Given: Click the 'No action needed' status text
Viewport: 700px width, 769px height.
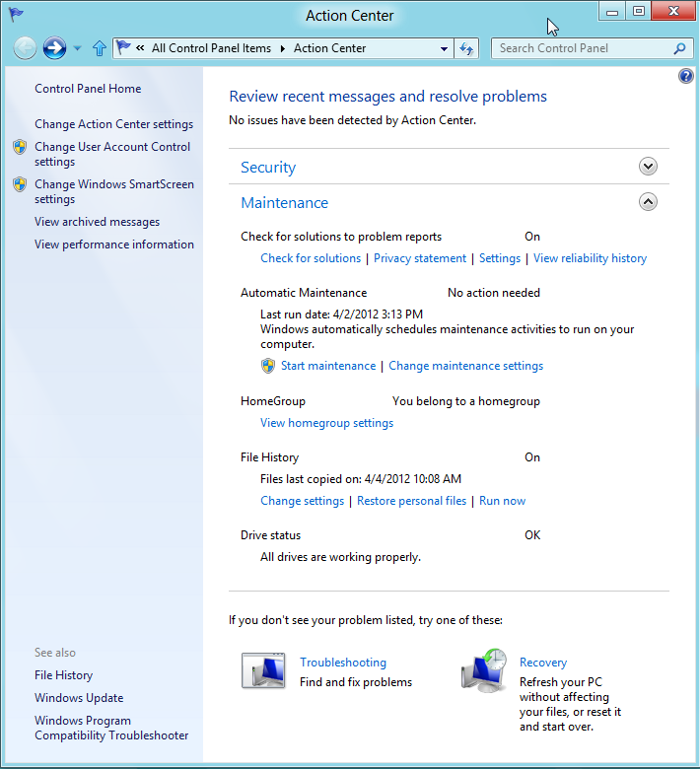Looking at the screenshot, I should point(494,293).
